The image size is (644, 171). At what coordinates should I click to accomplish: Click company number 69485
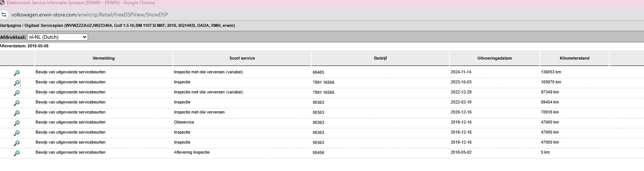[x=318, y=72]
